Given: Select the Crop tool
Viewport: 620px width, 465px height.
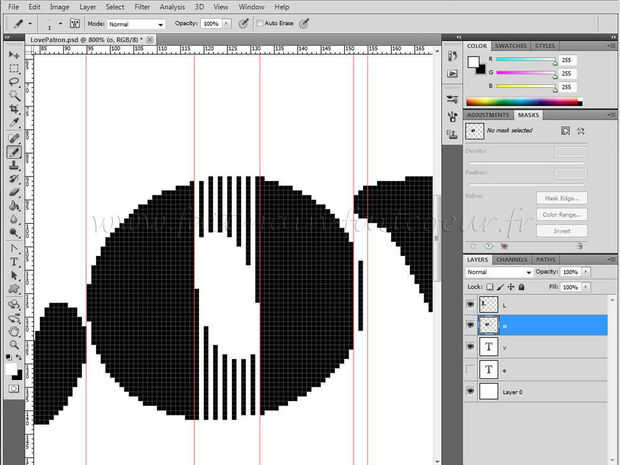Looking at the screenshot, I should click(14, 109).
